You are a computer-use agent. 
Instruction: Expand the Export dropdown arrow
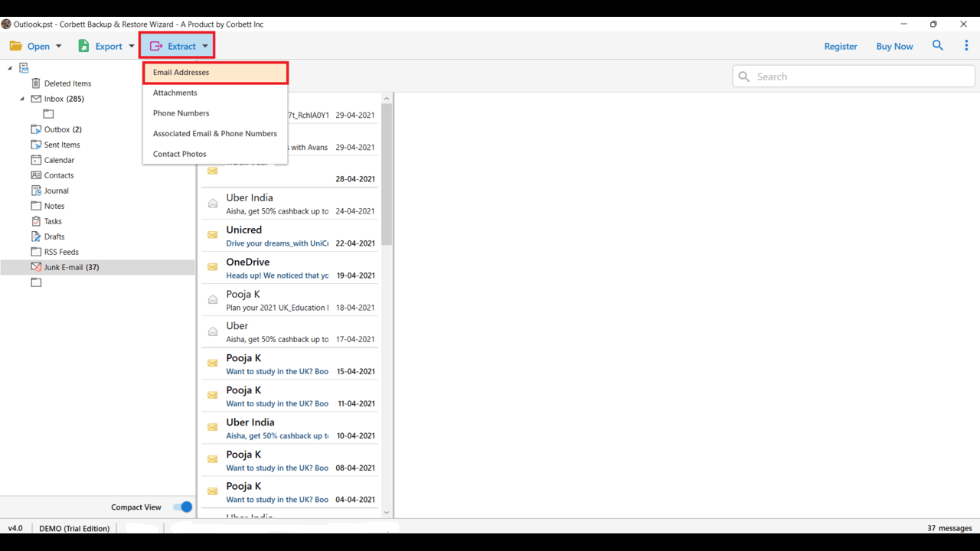tap(132, 47)
